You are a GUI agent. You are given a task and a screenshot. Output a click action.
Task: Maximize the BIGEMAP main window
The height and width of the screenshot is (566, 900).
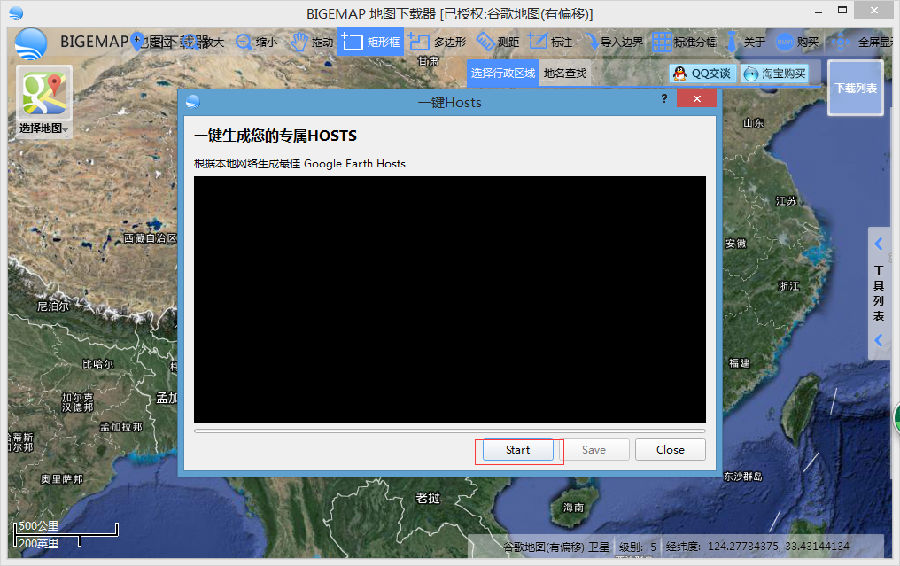click(x=843, y=10)
